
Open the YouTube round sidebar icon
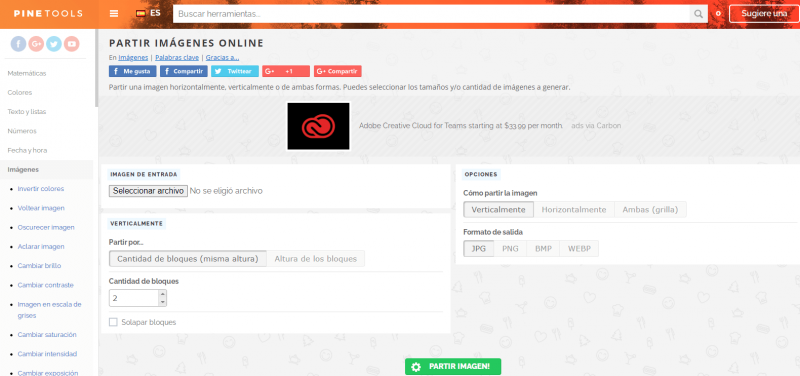tap(72, 44)
